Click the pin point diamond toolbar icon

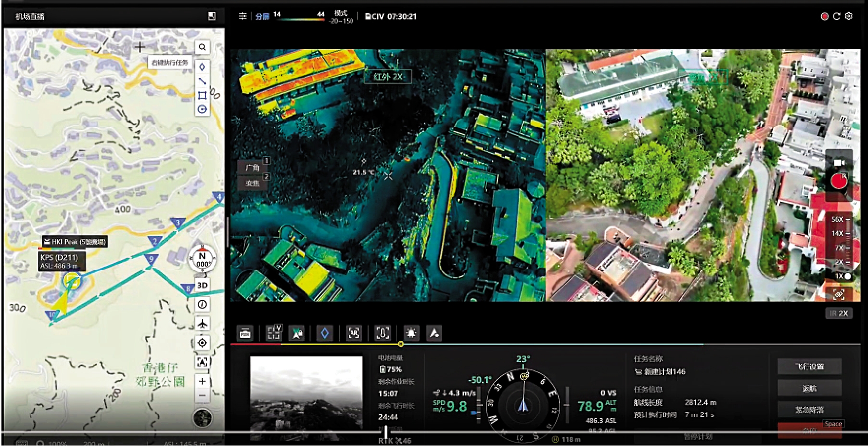325,333
